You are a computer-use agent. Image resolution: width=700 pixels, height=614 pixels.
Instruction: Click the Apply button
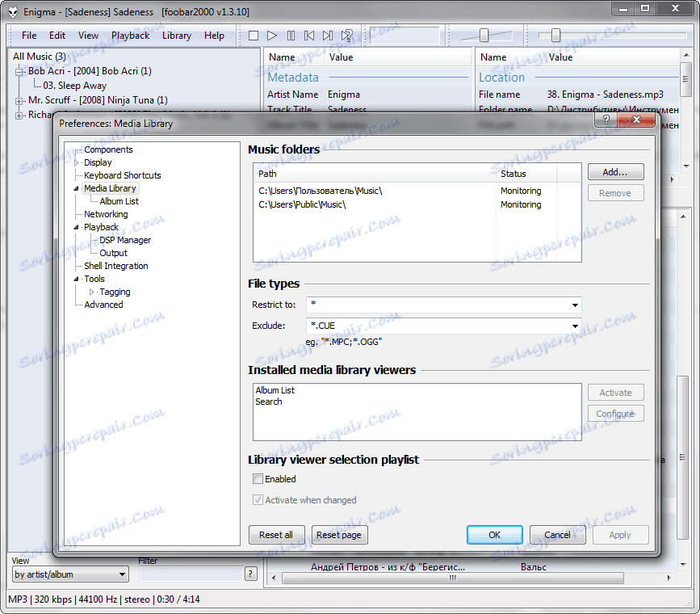[x=620, y=535]
